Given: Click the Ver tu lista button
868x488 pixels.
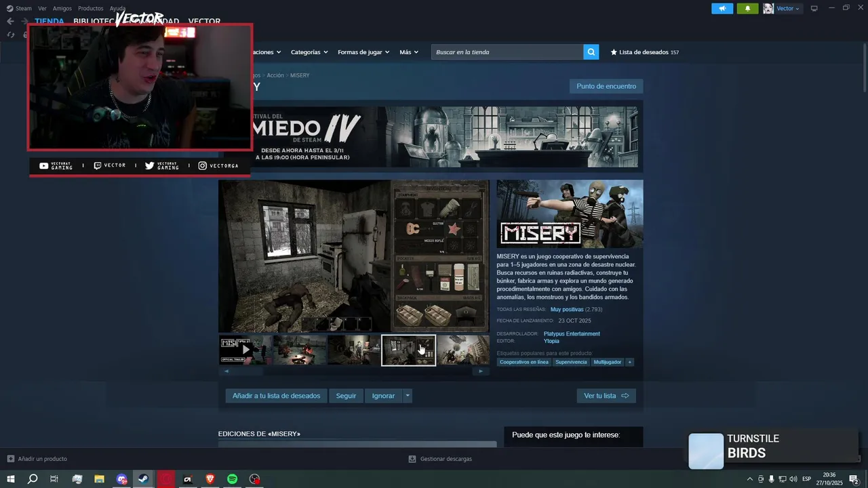Looking at the screenshot, I should click(x=606, y=396).
